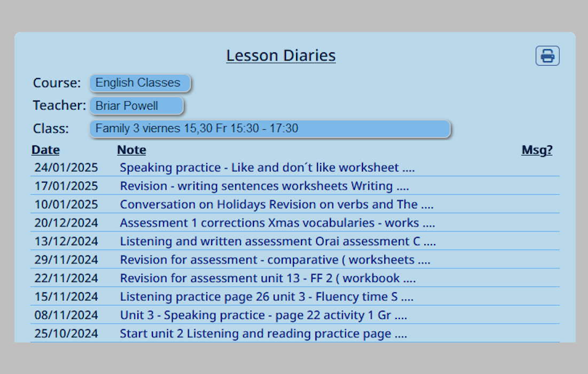
Task: Select the 13/12/2024 Listening and written assessment note
Action: [278, 241]
